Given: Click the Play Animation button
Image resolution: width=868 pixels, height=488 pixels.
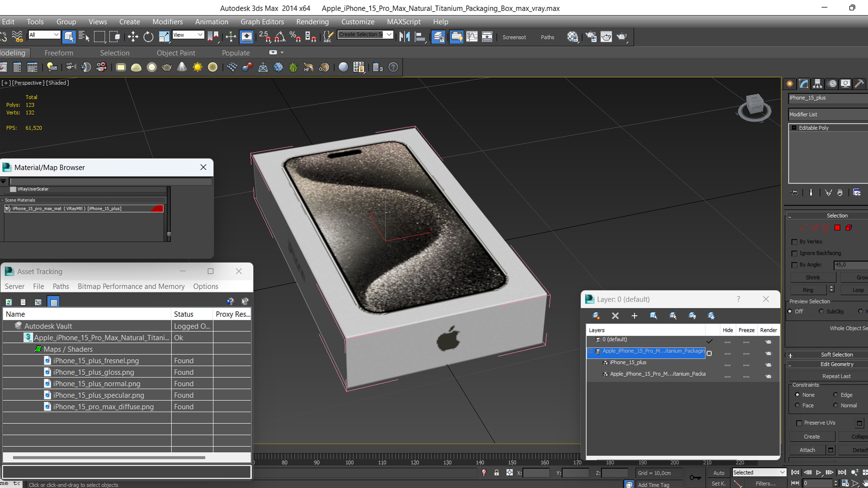Looking at the screenshot, I should point(818,473).
